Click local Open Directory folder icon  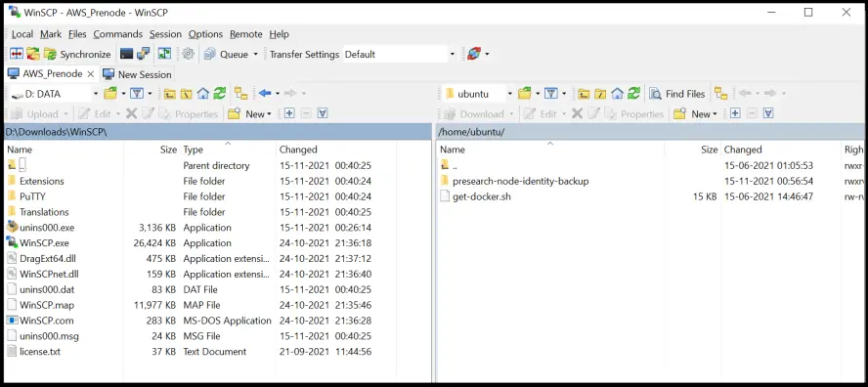[110, 94]
